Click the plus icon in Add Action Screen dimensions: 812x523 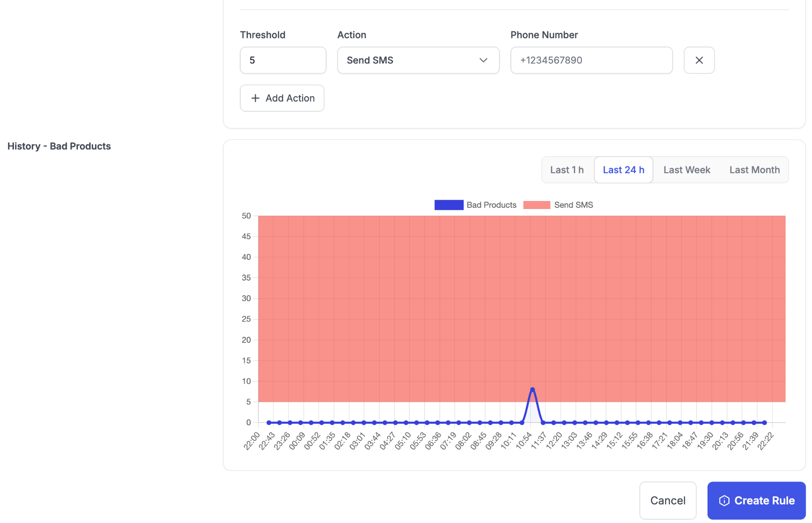pos(255,98)
